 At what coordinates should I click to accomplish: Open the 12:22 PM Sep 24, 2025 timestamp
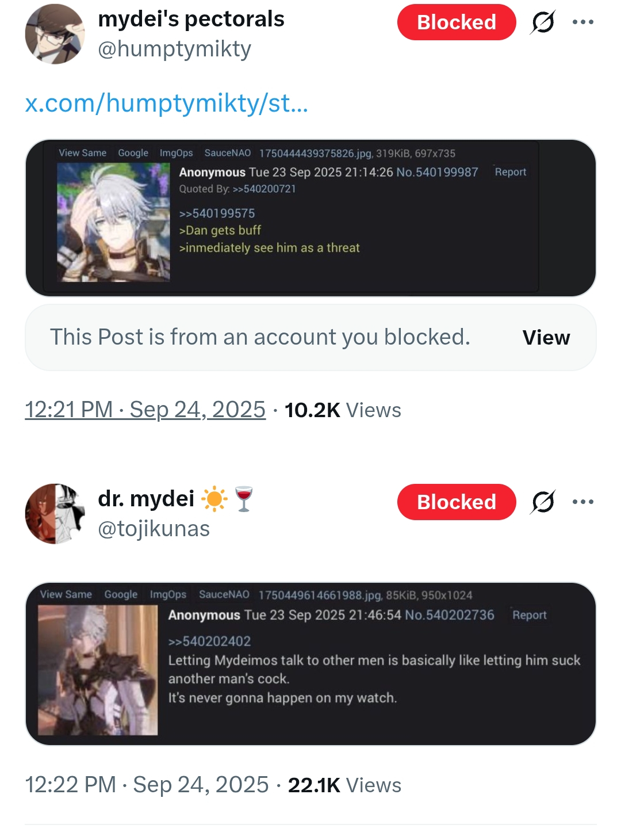point(147,785)
